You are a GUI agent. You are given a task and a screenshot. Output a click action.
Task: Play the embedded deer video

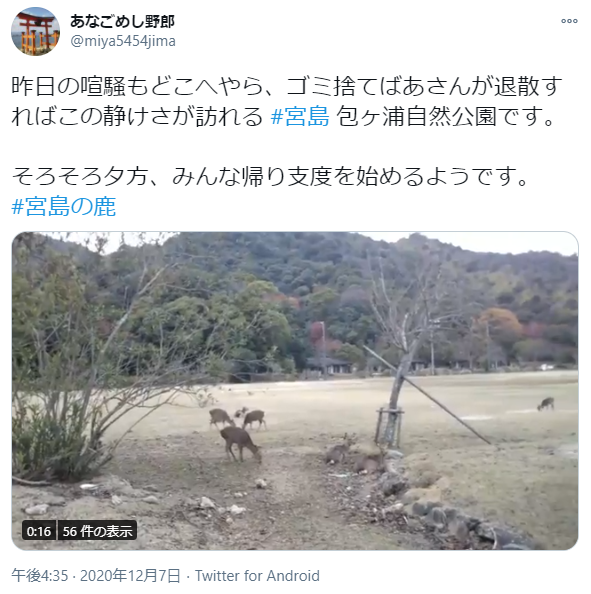click(x=295, y=391)
